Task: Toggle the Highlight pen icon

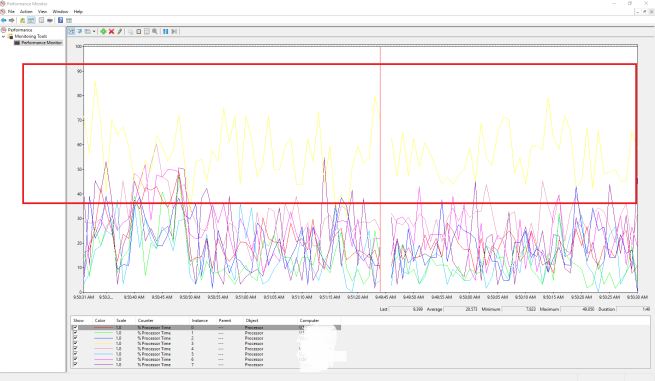Action: tap(119, 31)
